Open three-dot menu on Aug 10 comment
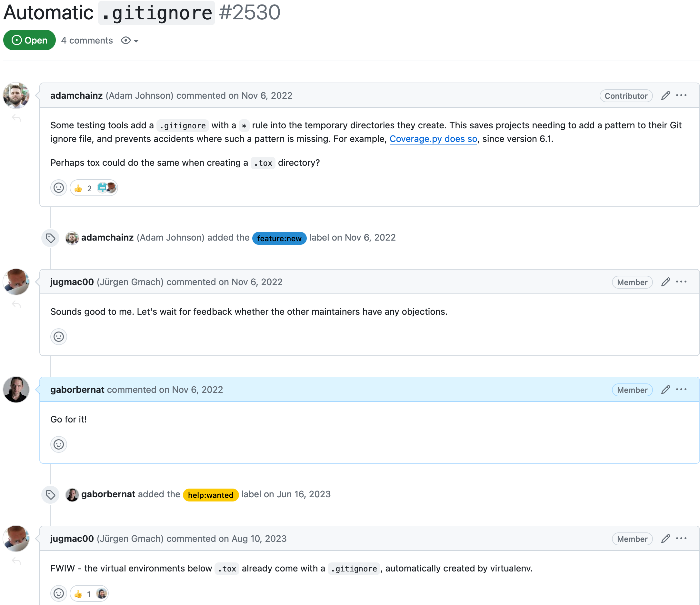 (681, 539)
